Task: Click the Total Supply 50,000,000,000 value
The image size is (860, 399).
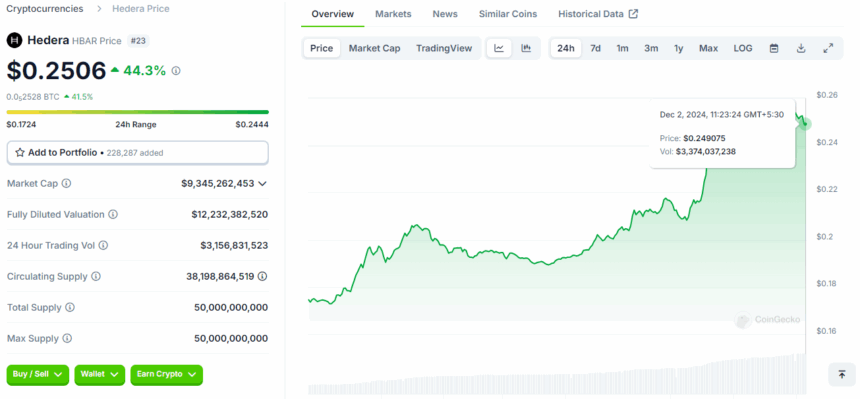Action: click(x=231, y=307)
